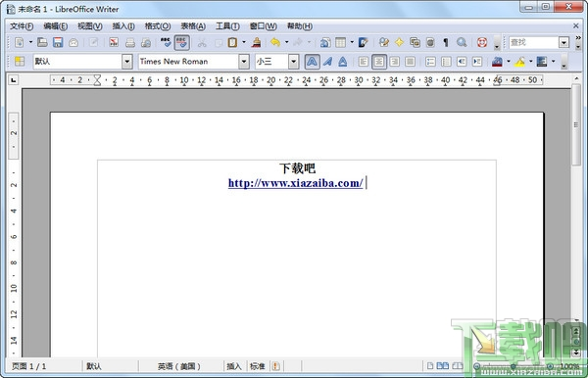588x378 pixels.
Task: Increase indent of paragraph
Action: pos(477,62)
